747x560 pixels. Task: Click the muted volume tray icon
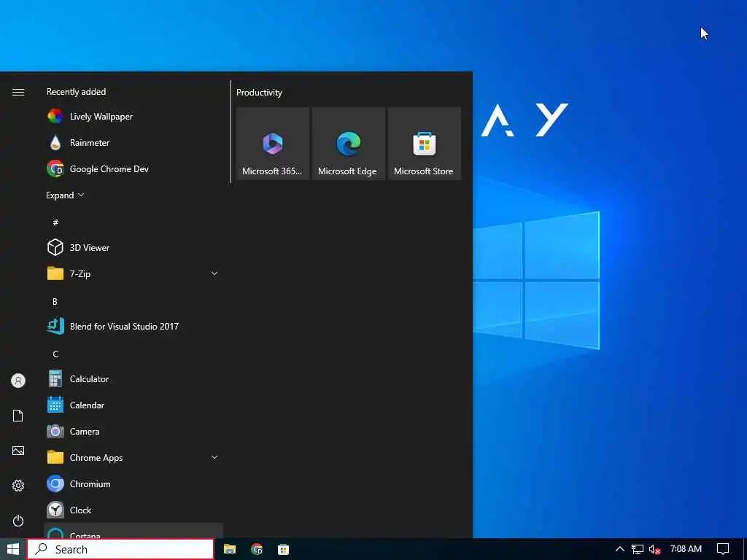[x=654, y=550]
